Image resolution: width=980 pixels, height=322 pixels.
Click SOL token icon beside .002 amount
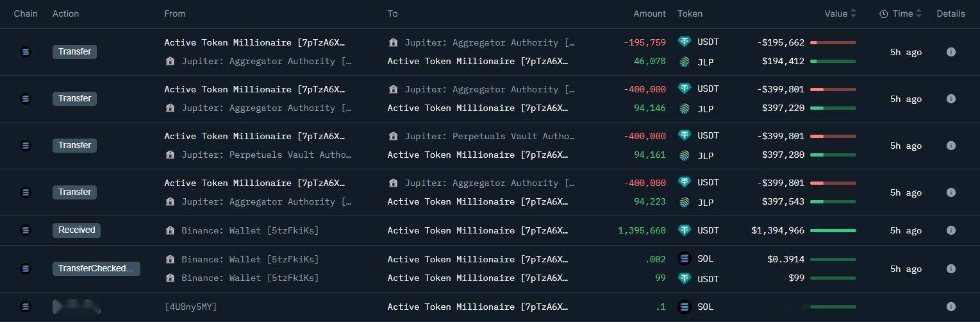pyautogui.click(x=685, y=259)
